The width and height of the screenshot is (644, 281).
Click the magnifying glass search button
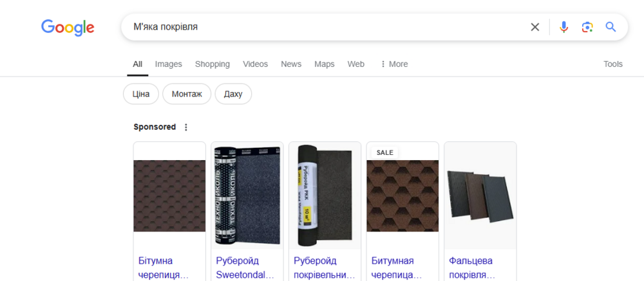[x=611, y=27]
